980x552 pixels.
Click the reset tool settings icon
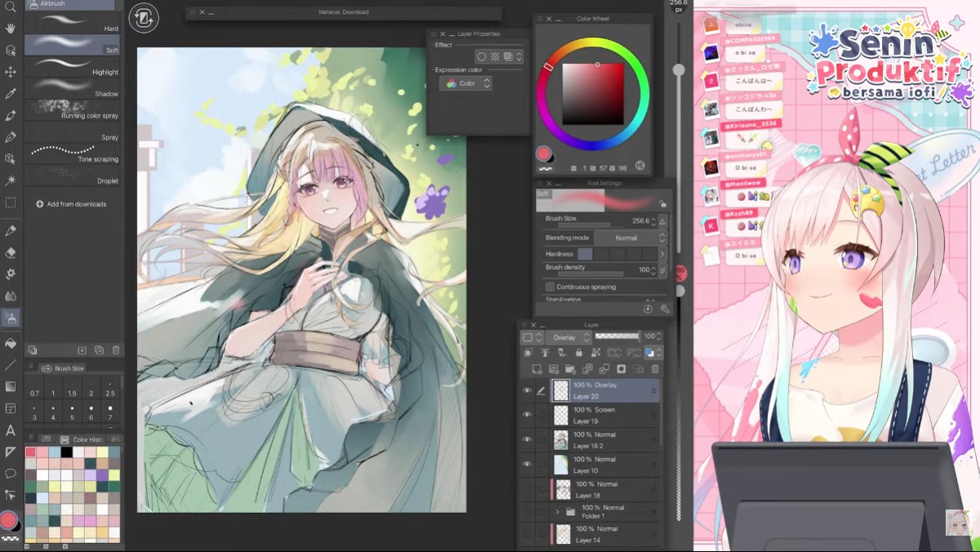648,309
